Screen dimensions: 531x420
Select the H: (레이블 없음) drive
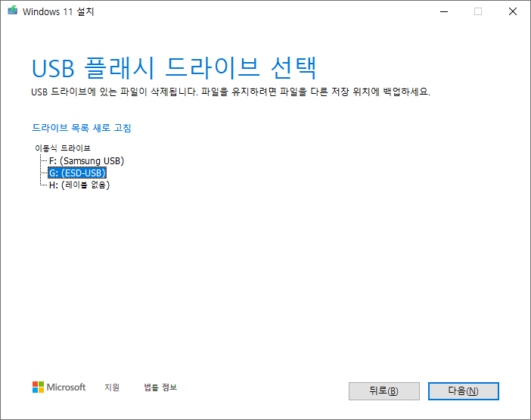tap(79, 185)
